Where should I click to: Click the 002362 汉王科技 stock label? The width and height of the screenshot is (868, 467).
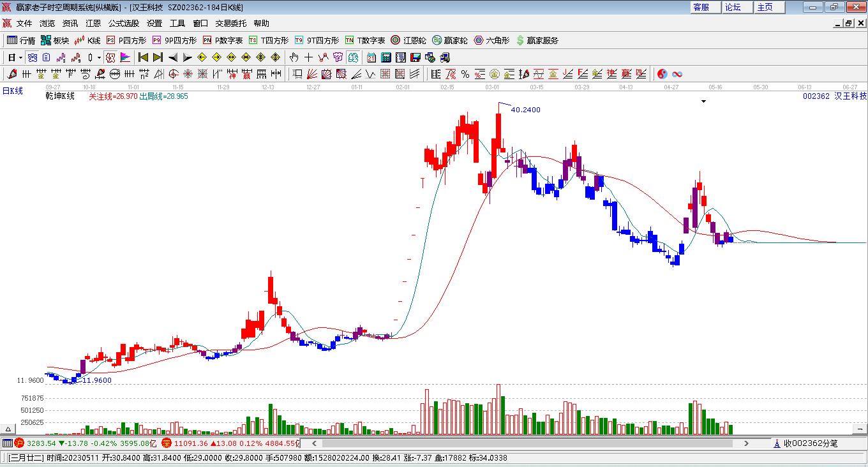pyautogui.click(x=835, y=96)
